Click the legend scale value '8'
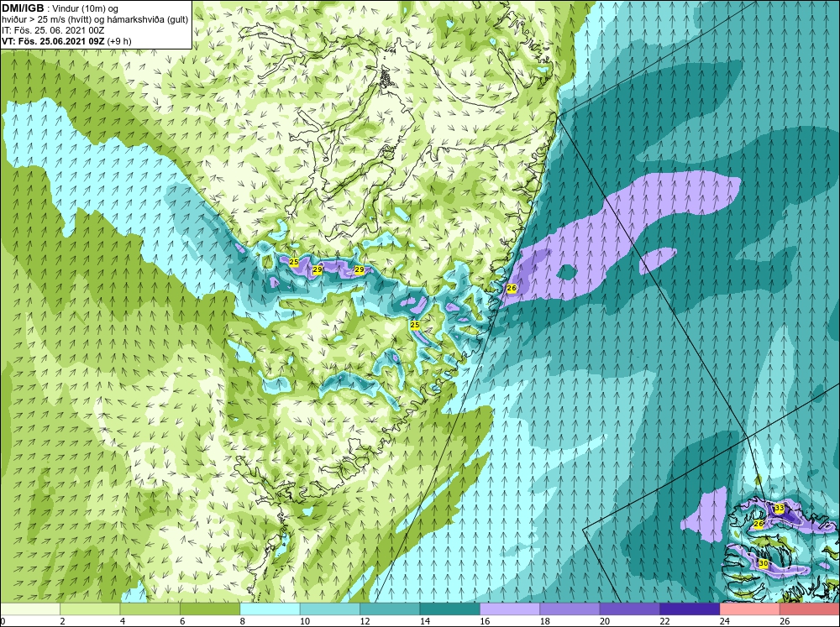The width and height of the screenshot is (840, 627). [243, 621]
